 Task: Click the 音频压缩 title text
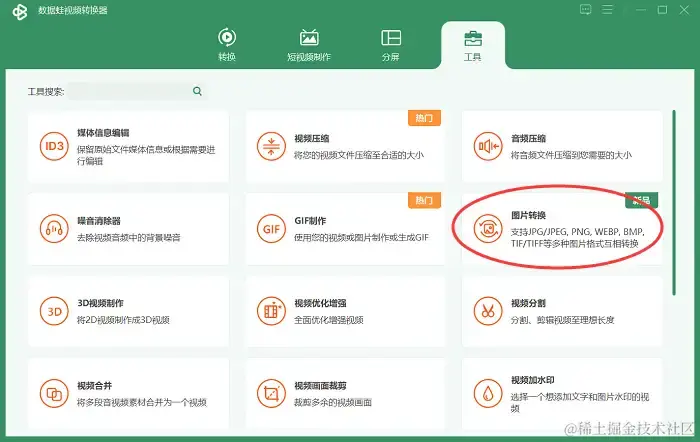(529, 138)
